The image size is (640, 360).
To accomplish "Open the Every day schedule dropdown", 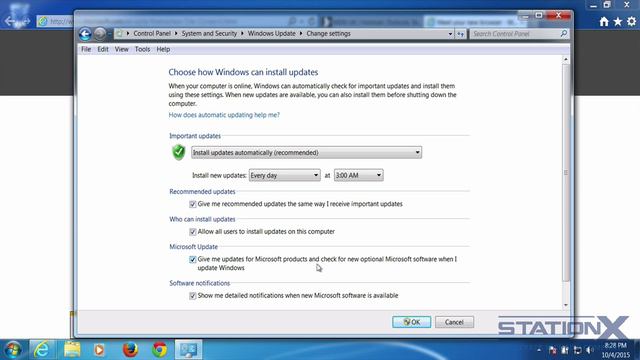I will (284, 176).
